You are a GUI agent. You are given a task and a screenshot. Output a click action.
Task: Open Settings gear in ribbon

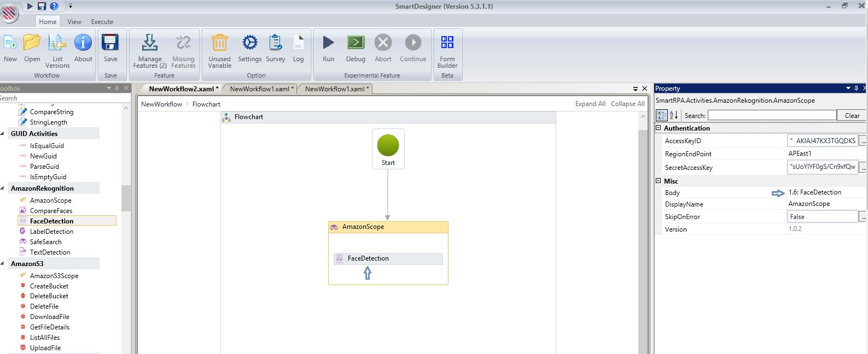(249, 43)
